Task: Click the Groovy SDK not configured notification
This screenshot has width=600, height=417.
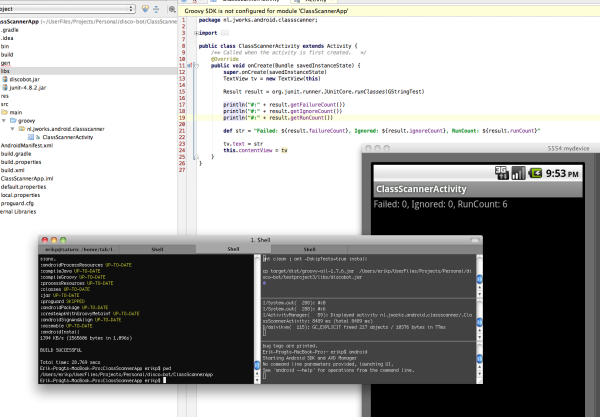Action: tap(266, 11)
